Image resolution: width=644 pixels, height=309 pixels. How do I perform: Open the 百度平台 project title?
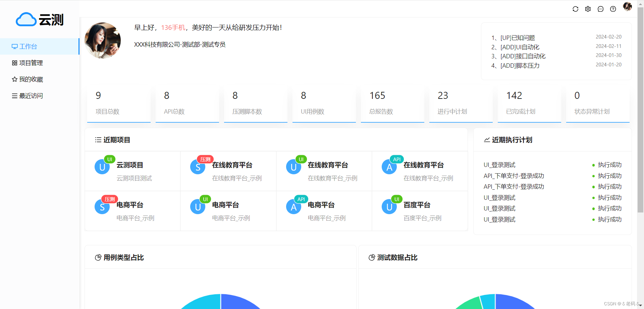tap(417, 205)
